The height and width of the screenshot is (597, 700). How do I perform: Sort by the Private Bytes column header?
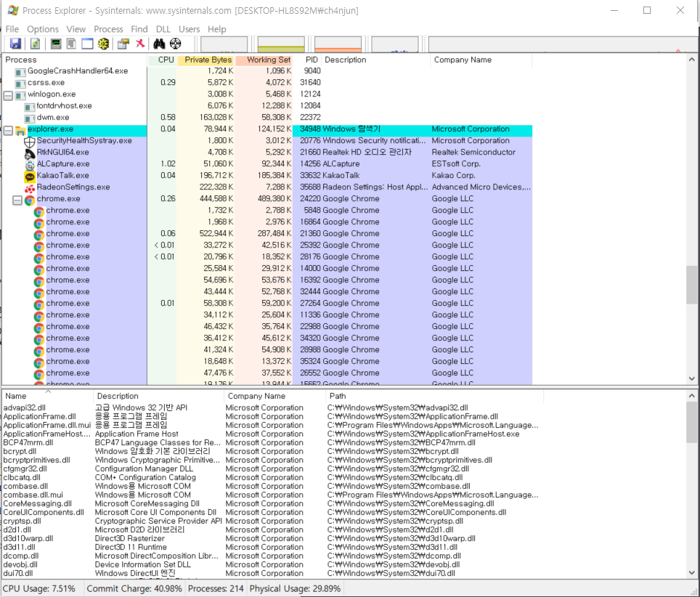tap(205, 60)
